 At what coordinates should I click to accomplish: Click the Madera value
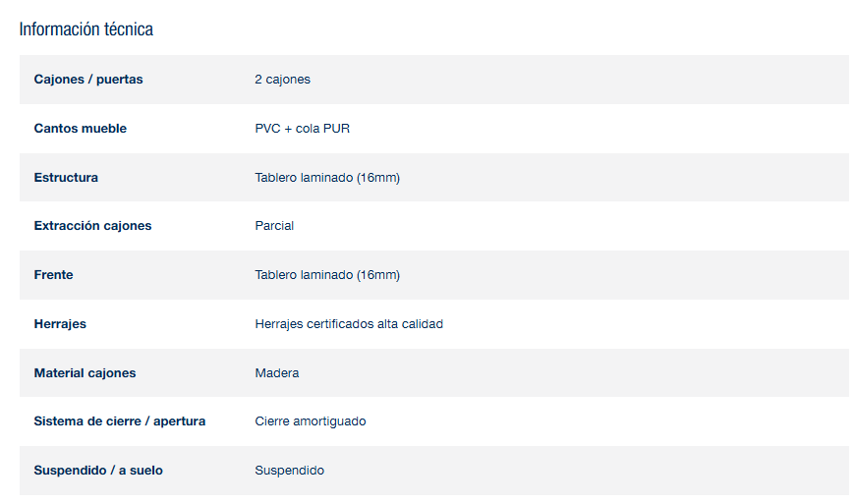tap(277, 373)
